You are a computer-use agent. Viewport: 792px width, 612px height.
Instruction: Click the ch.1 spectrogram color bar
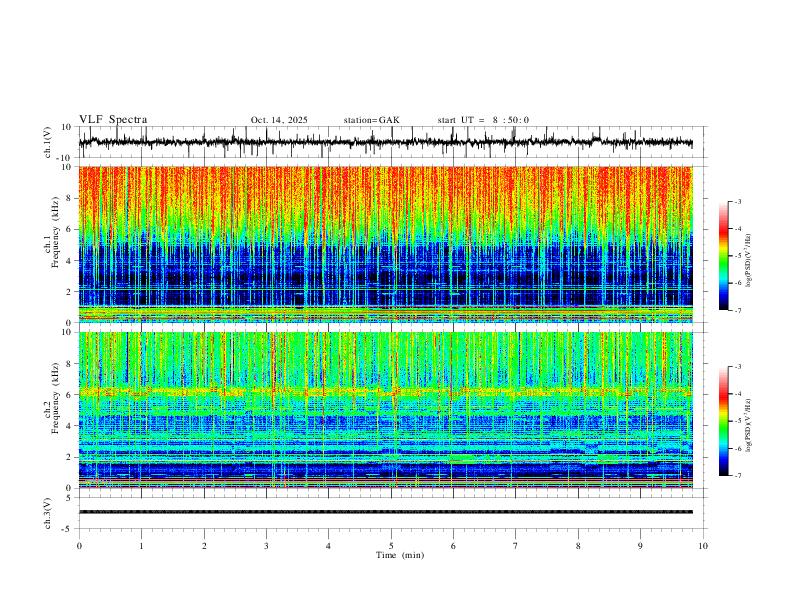pyautogui.click(x=723, y=256)
